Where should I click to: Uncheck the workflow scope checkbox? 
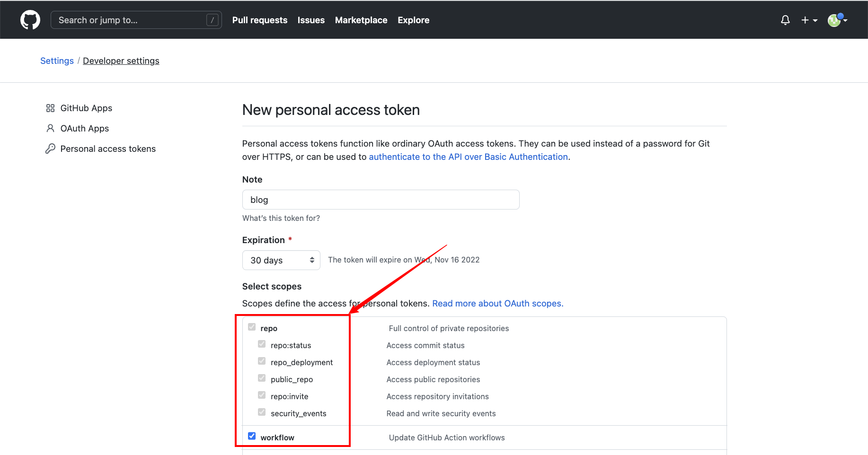[x=252, y=436]
